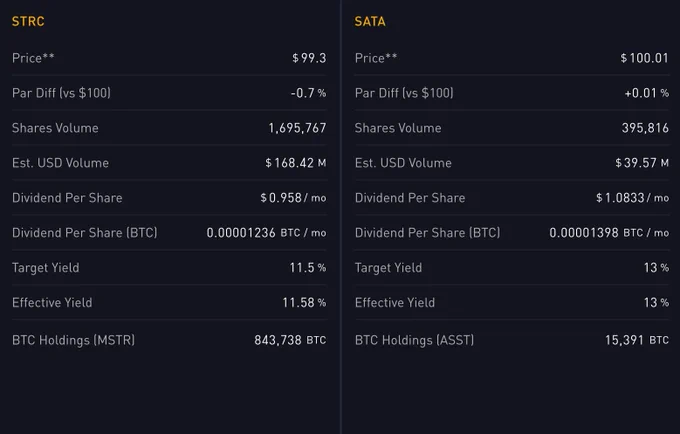The width and height of the screenshot is (680, 434).
Task: Select the STRC price value $99.3
Action: click(309, 58)
